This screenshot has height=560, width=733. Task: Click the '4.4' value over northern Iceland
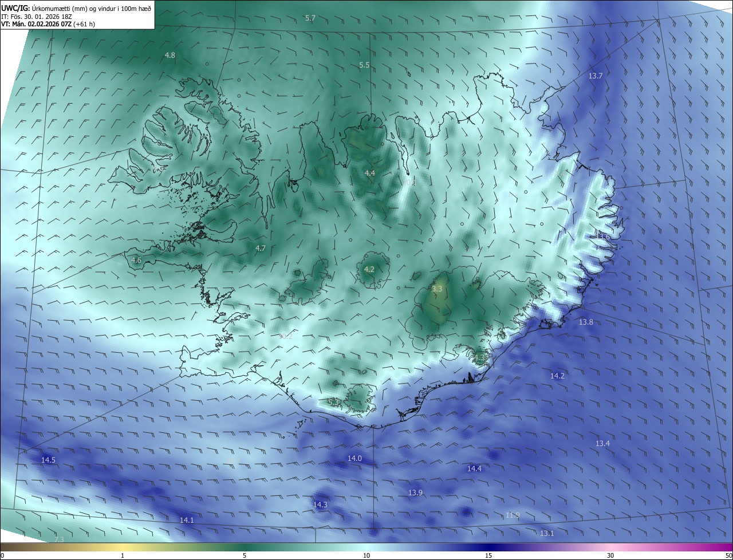point(370,173)
